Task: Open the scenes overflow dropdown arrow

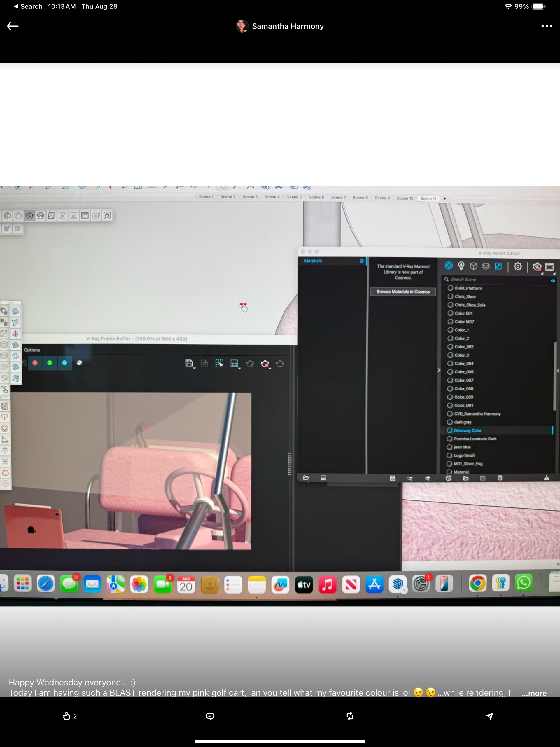Action: click(445, 199)
